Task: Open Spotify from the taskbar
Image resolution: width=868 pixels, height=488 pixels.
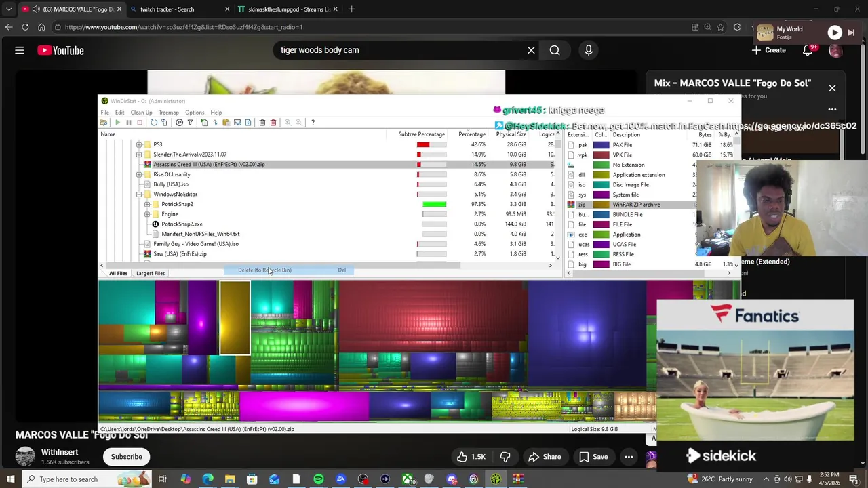Action: tap(319, 479)
